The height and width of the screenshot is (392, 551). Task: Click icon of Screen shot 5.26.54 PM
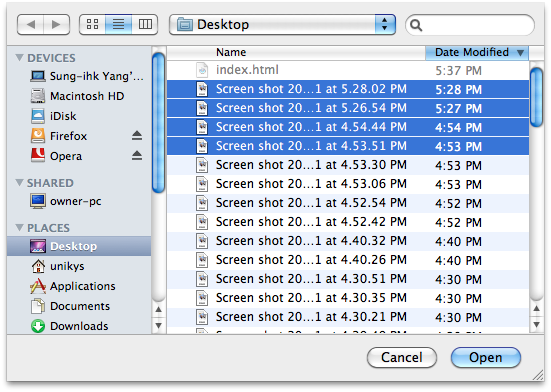(x=202, y=108)
